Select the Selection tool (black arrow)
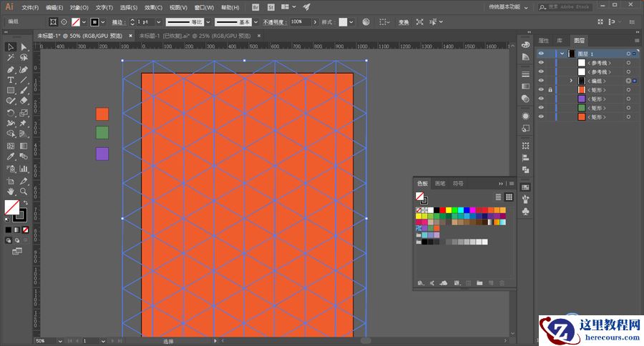The width and height of the screenshot is (644, 346). tap(11, 47)
